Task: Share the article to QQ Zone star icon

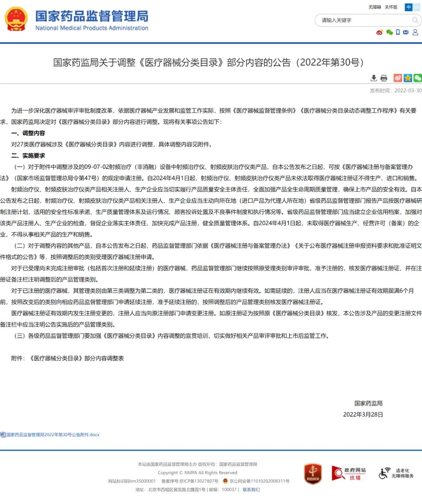Action: (408, 78)
